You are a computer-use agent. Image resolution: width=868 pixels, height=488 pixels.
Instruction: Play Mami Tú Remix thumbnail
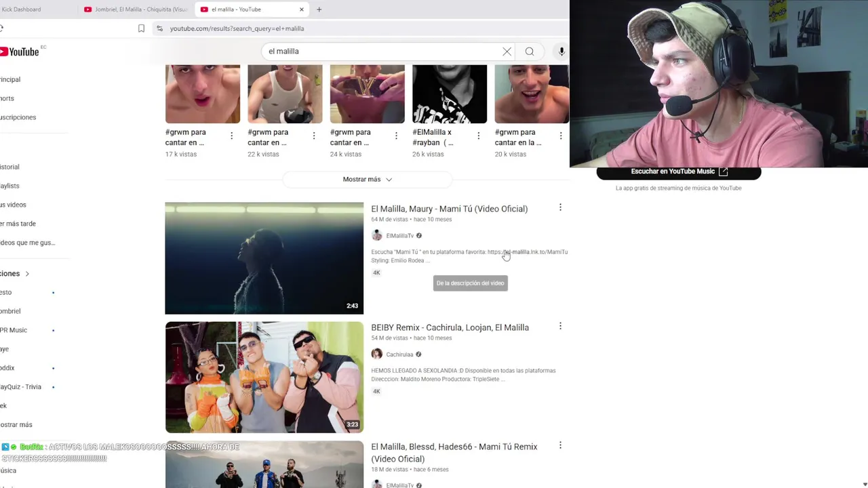click(x=264, y=464)
